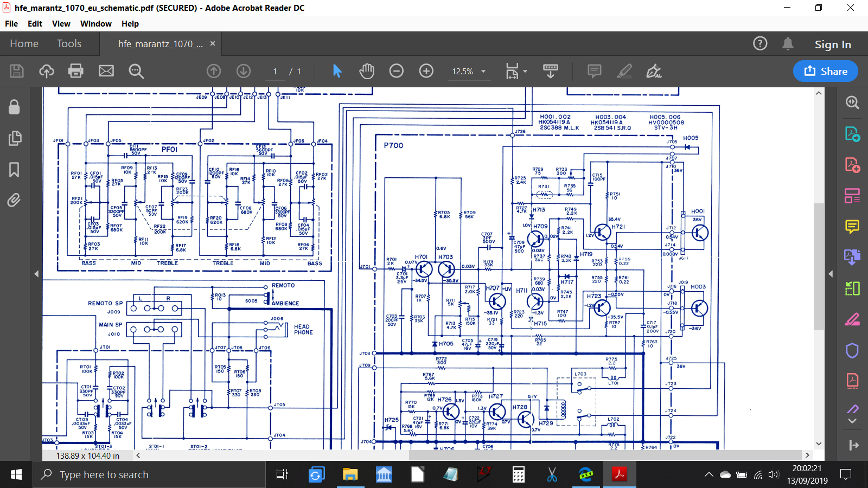Show more tools chevron in right pane

(x=852, y=421)
